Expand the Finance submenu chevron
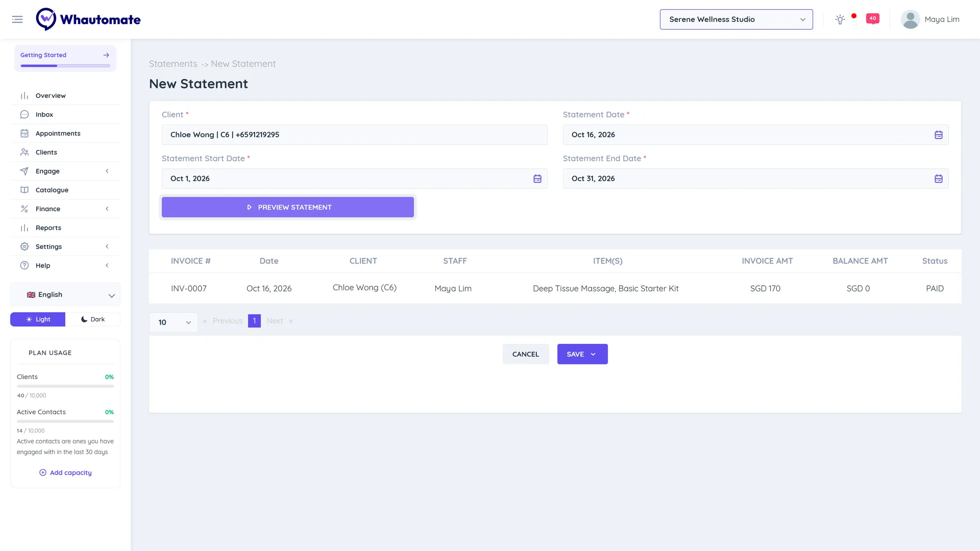Screen dimensions: 980x551 [107, 209]
